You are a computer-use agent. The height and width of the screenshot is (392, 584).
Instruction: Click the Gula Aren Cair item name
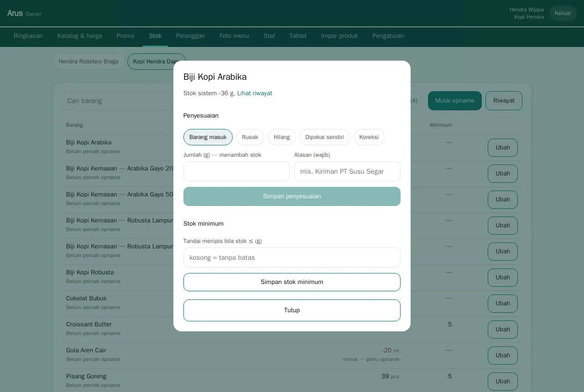(86, 351)
